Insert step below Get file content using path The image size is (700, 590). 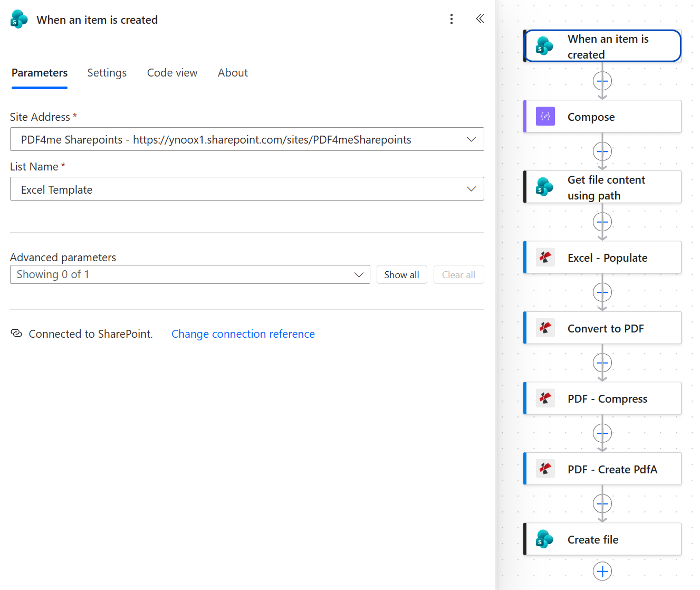coord(602,222)
